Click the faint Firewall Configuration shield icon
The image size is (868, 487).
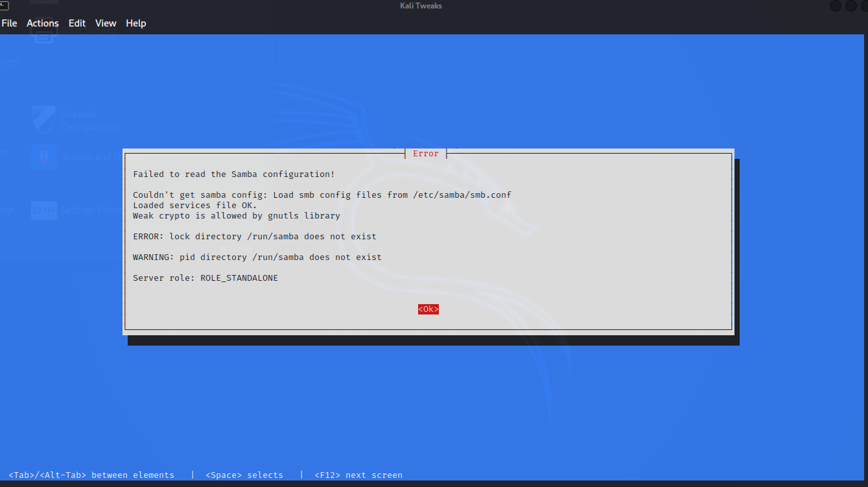click(43, 120)
